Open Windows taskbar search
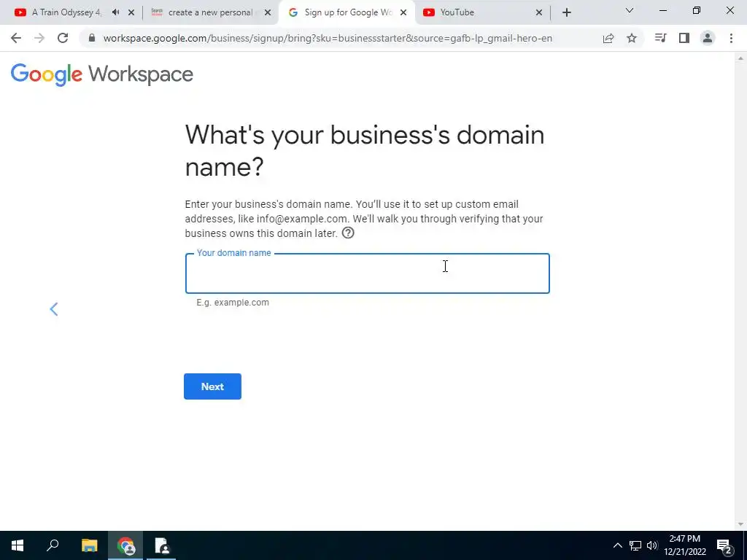This screenshot has height=560, width=747. [53, 545]
